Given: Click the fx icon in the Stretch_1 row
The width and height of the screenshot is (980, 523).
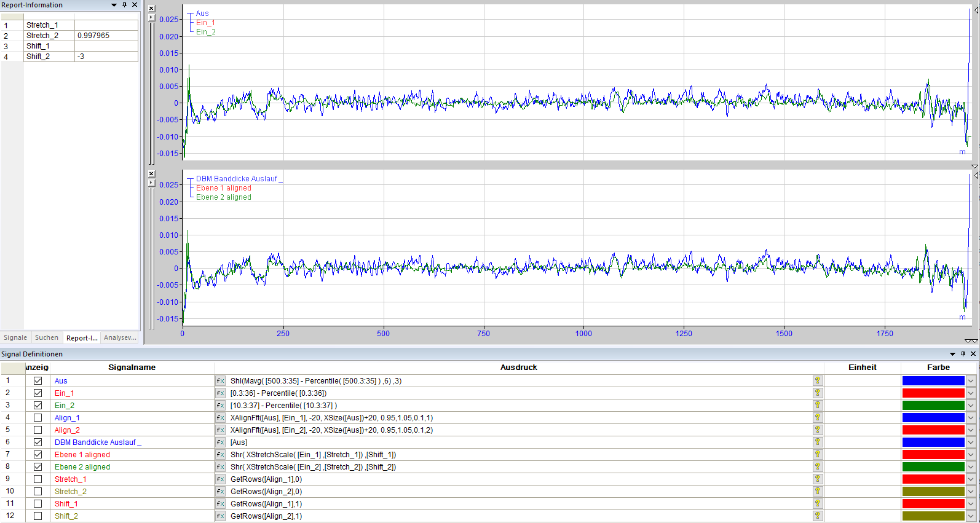Looking at the screenshot, I should [x=220, y=479].
